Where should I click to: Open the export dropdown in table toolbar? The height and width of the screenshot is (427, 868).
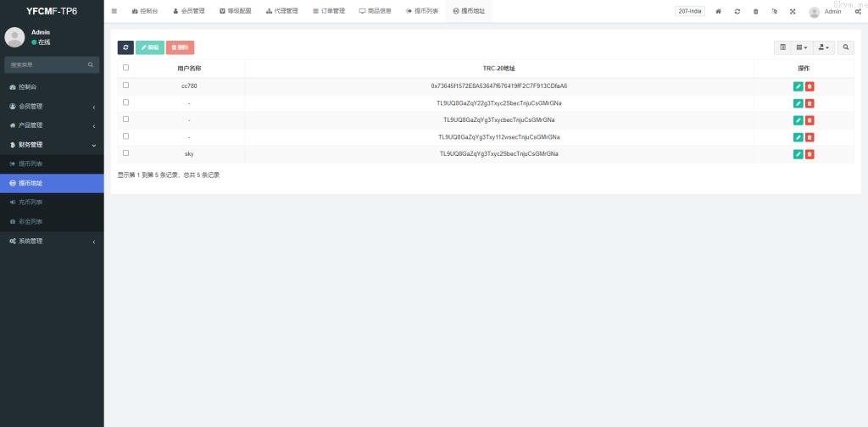pyautogui.click(x=824, y=47)
